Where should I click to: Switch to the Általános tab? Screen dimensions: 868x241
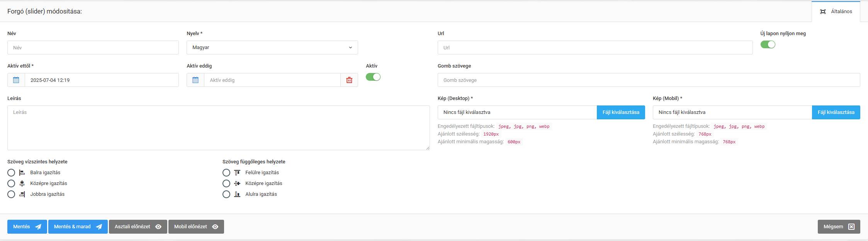click(836, 12)
